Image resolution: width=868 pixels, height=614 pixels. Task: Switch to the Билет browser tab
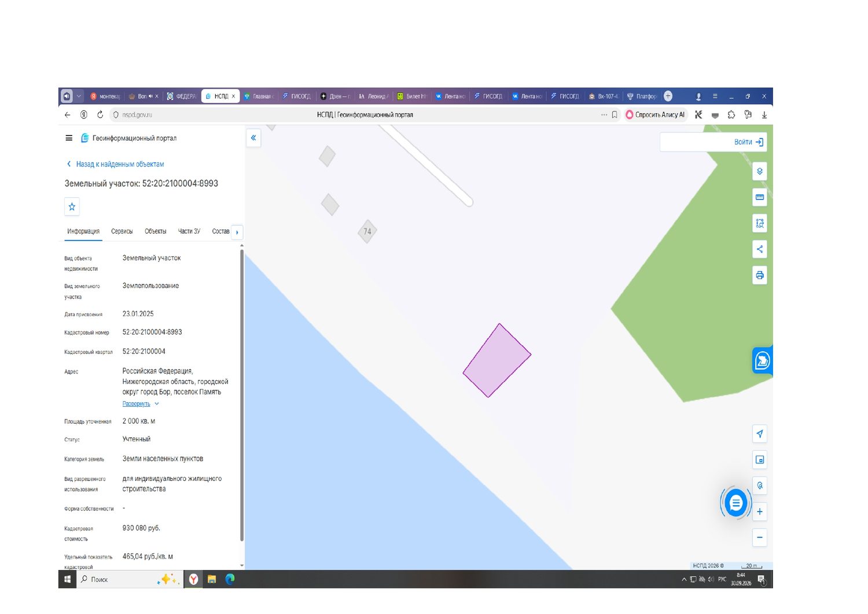(x=411, y=96)
